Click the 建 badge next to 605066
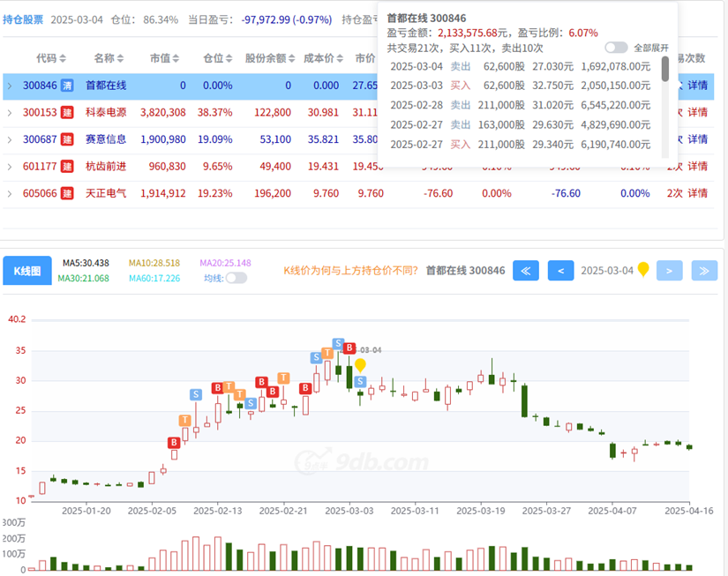Image resolution: width=728 pixels, height=576 pixels. coord(67,193)
